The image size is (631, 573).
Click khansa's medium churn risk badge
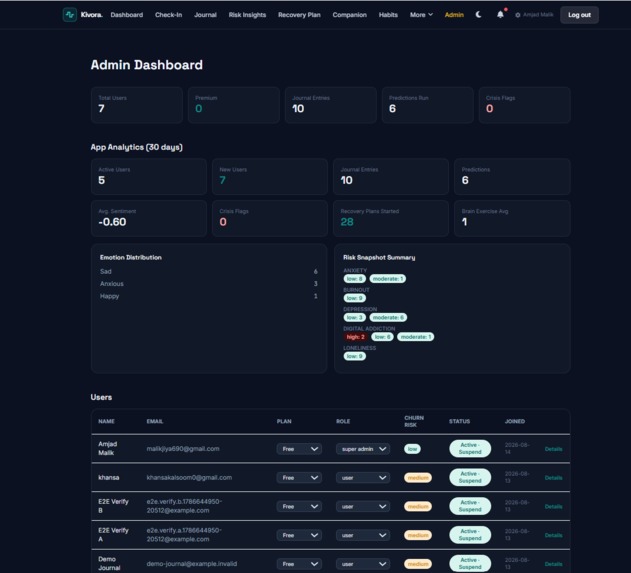pyautogui.click(x=418, y=478)
